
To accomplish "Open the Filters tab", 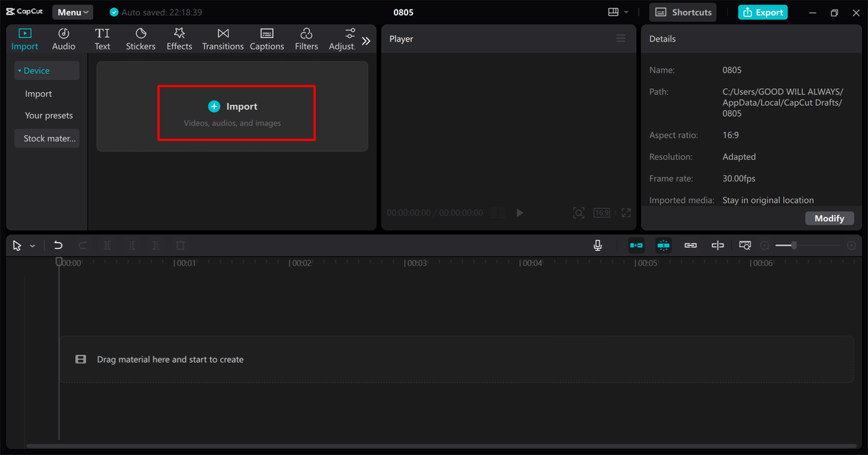I will 306,39.
